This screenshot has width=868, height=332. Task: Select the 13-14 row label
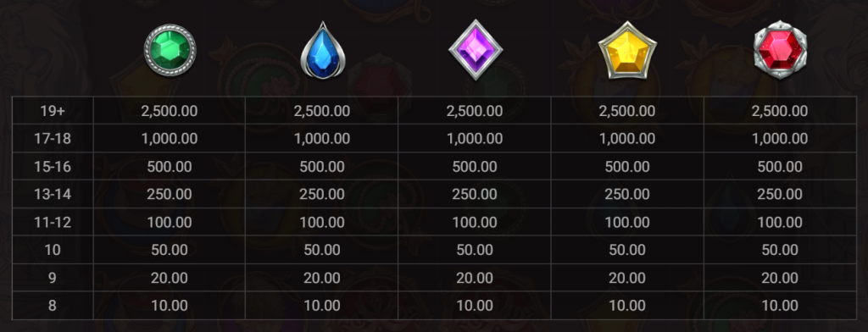pos(53,194)
